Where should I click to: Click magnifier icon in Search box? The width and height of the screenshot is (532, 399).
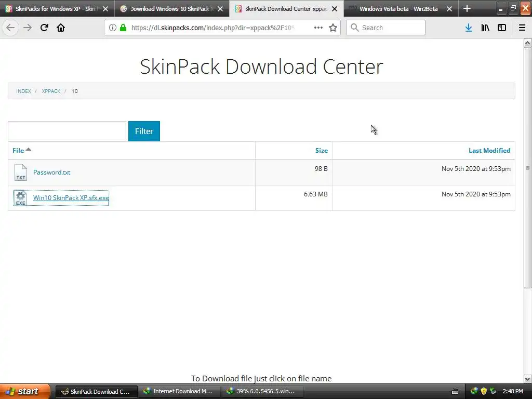(x=354, y=28)
